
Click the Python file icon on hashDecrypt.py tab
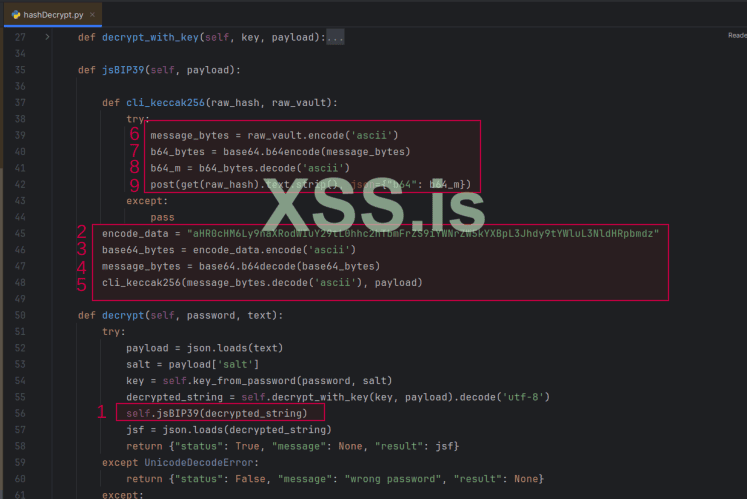tap(16, 15)
